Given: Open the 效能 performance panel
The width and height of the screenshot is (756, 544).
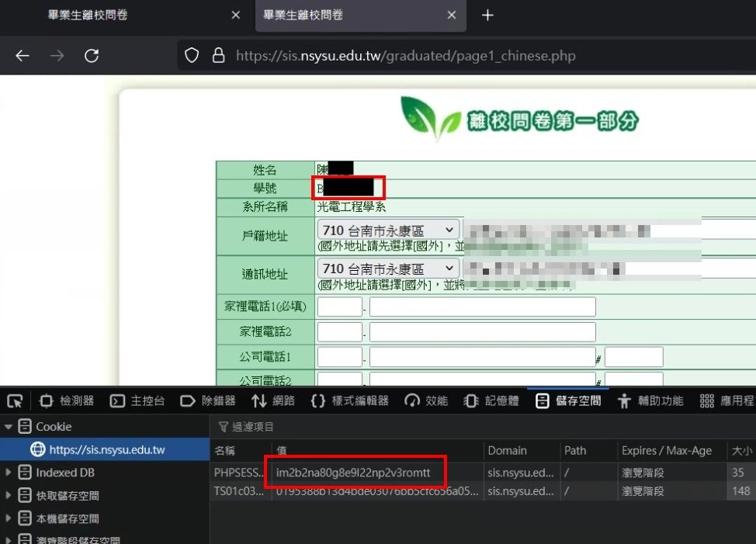Looking at the screenshot, I should 426,401.
